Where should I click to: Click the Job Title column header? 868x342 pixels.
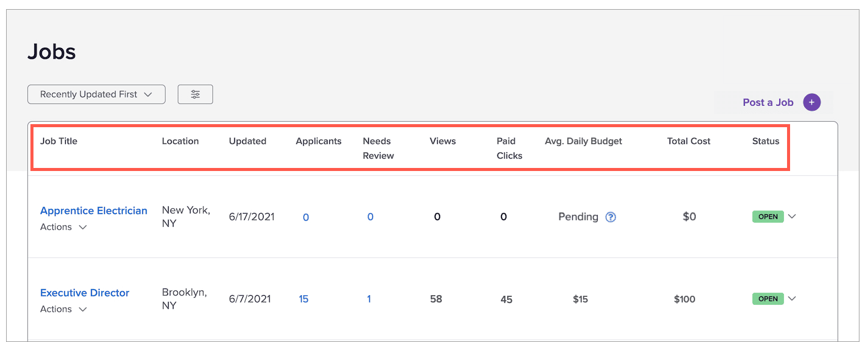click(59, 141)
